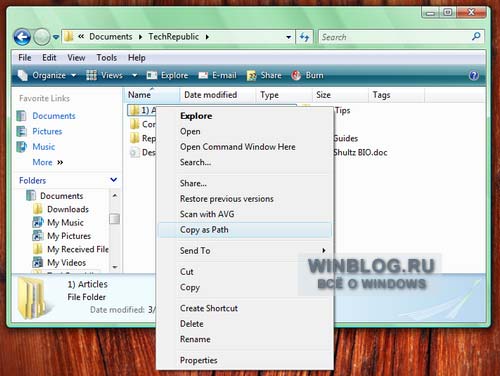
Task: Click the folder tree scrollbar thumb
Action: tap(115, 219)
